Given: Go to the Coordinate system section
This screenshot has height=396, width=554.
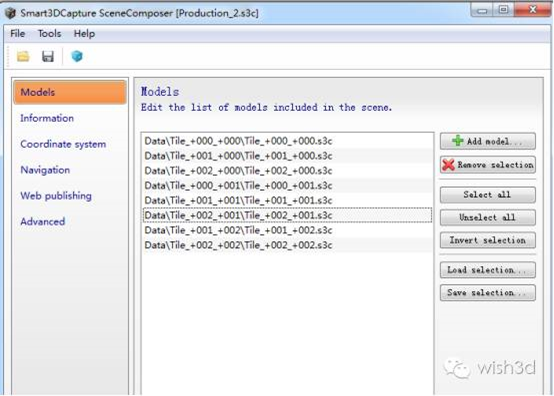Looking at the screenshot, I should pyautogui.click(x=63, y=144).
